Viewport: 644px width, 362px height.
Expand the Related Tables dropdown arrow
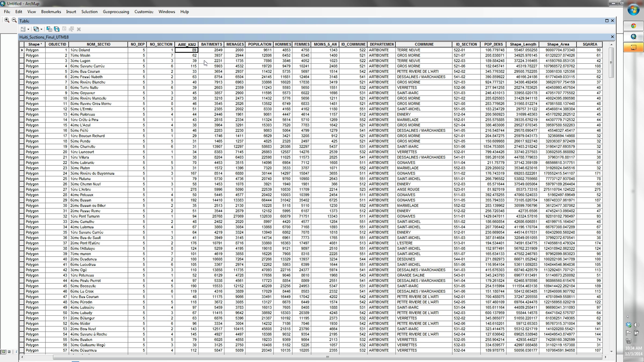coord(41,29)
